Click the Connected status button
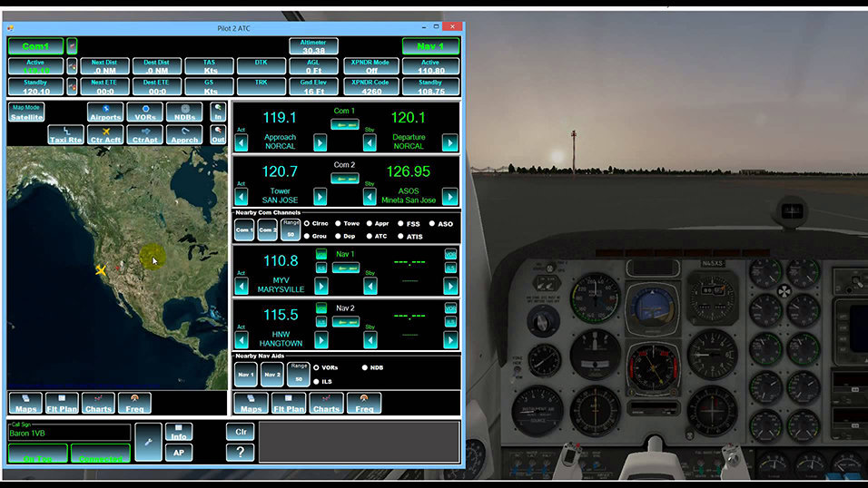This screenshot has width=868, height=488. [x=101, y=454]
